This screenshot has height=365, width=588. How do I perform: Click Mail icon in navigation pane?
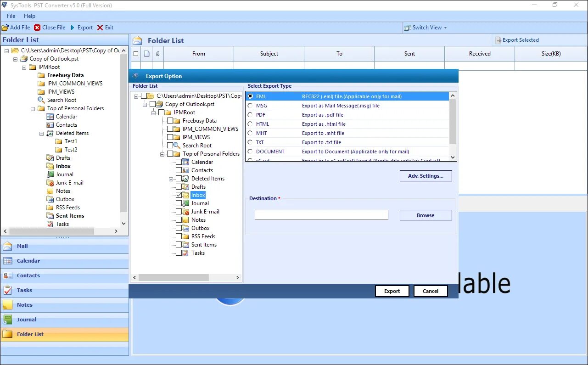pyautogui.click(x=7, y=246)
